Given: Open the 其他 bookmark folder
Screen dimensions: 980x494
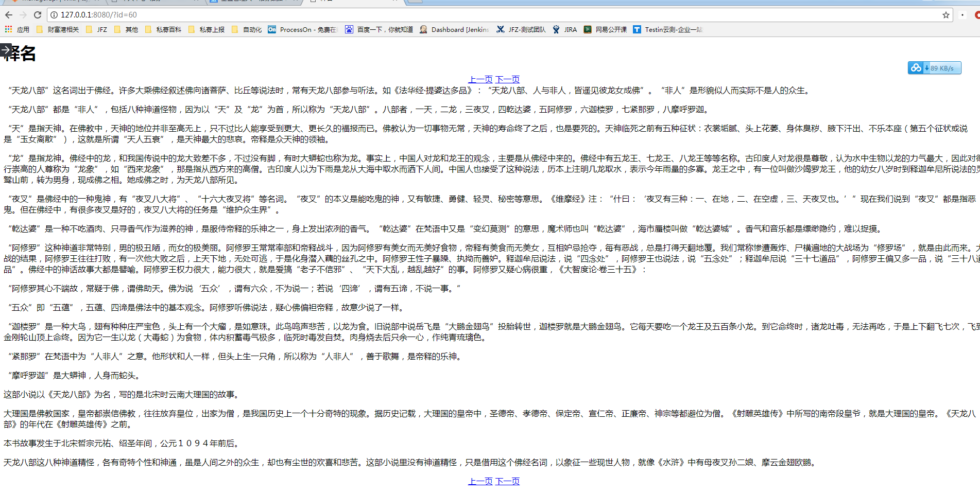Looking at the screenshot, I should tap(126, 29).
